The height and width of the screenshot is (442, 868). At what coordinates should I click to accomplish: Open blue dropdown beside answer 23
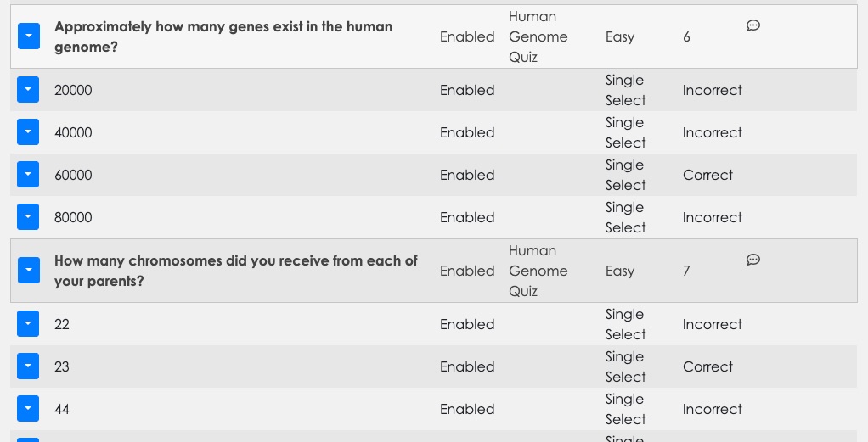(x=28, y=366)
